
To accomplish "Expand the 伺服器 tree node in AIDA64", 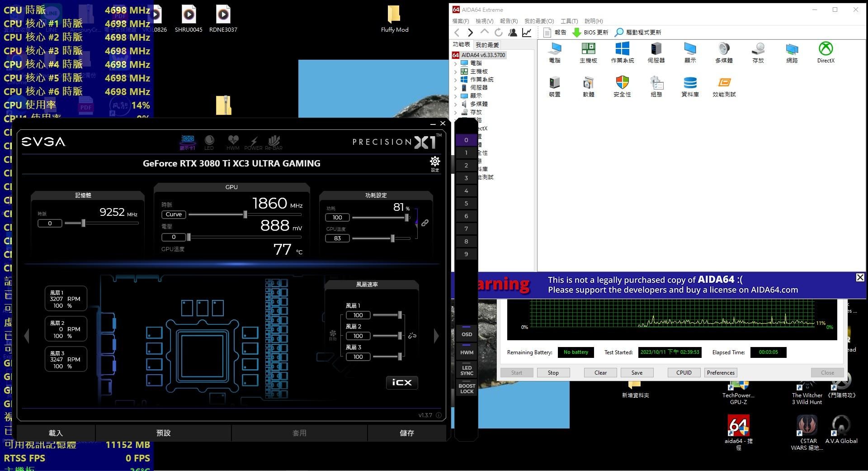I will pos(456,88).
